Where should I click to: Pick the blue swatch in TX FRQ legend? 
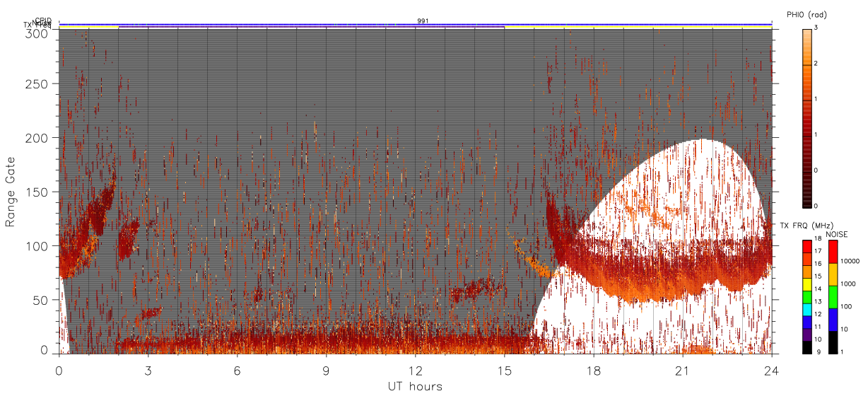[807, 322]
